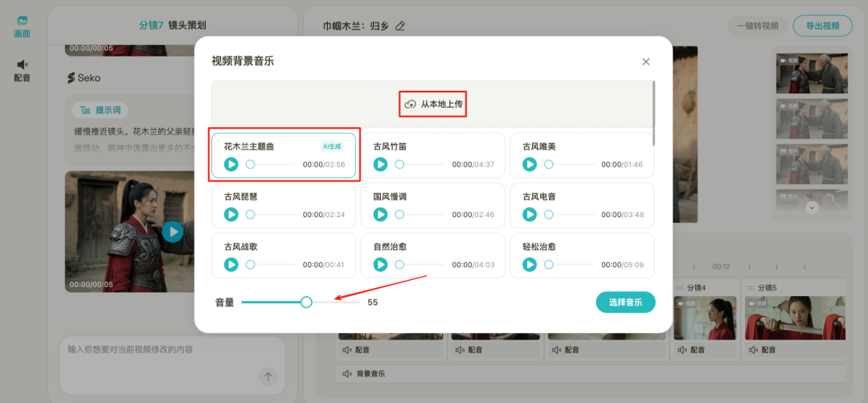Play the 花木兰主题曲 track
The image size is (868, 403).
point(231,165)
